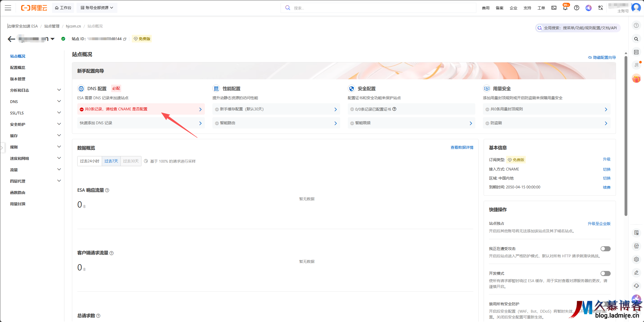Click the top search input field

click(x=379, y=8)
